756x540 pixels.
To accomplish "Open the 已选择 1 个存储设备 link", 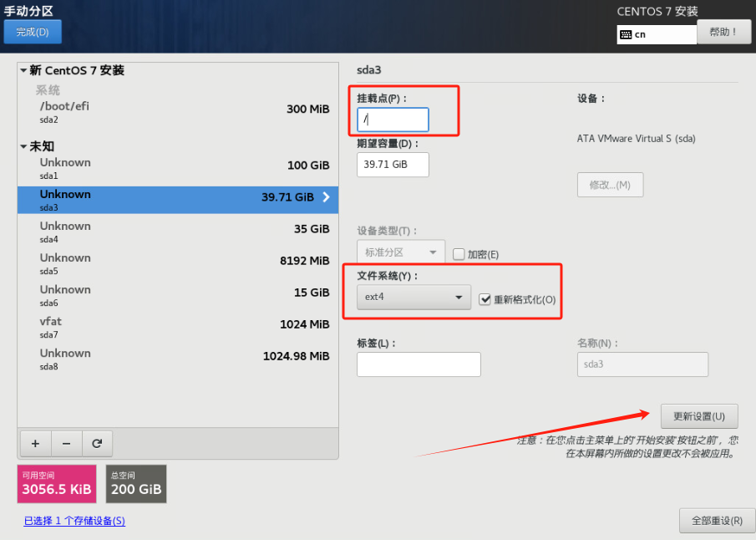I will (74, 521).
